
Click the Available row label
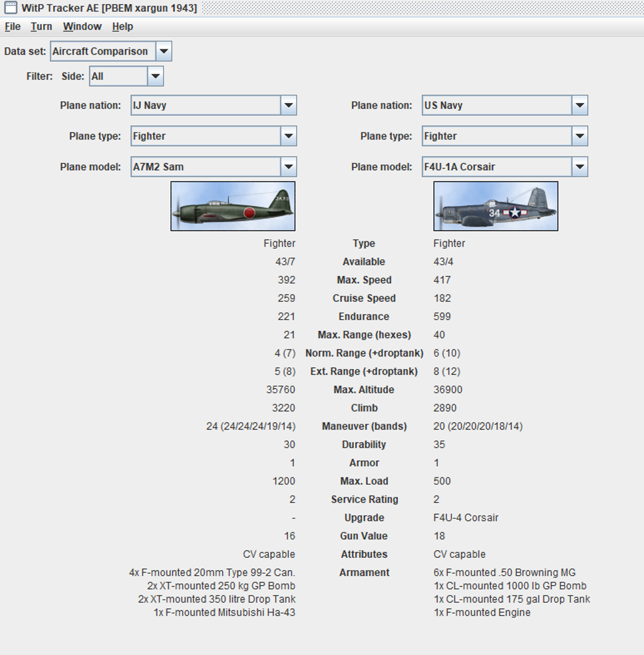click(x=364, y=262)
